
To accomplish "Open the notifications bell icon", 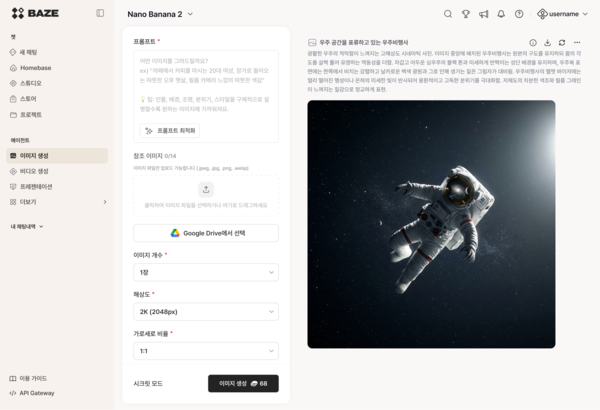I will tap(501, 14).
